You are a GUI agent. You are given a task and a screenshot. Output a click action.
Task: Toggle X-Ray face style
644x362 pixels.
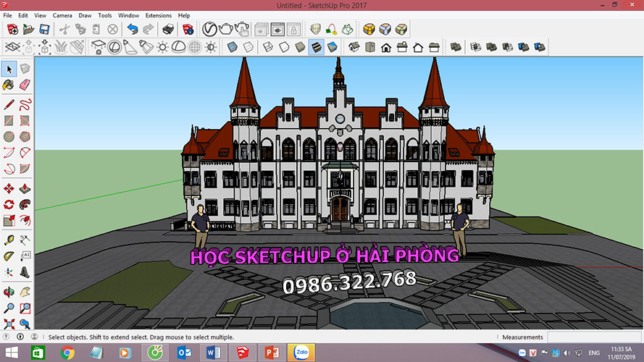pyautogui.click(x=232, y=47)
